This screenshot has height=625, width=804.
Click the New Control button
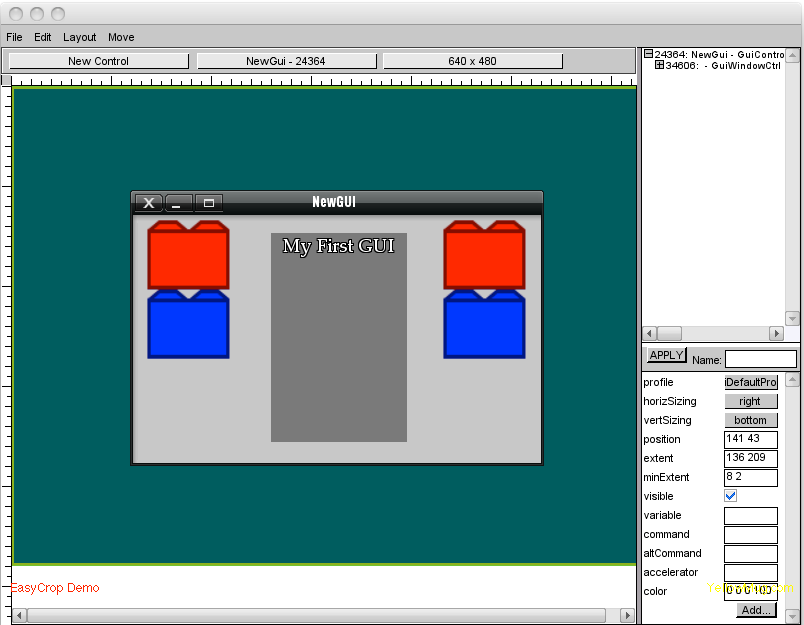[x=98, y=61]
